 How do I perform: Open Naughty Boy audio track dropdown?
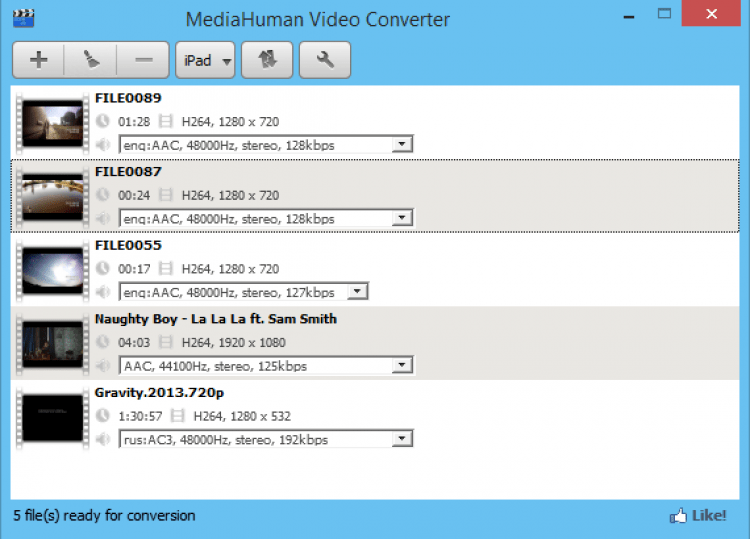pyautogui.click(x=266, y=365)
